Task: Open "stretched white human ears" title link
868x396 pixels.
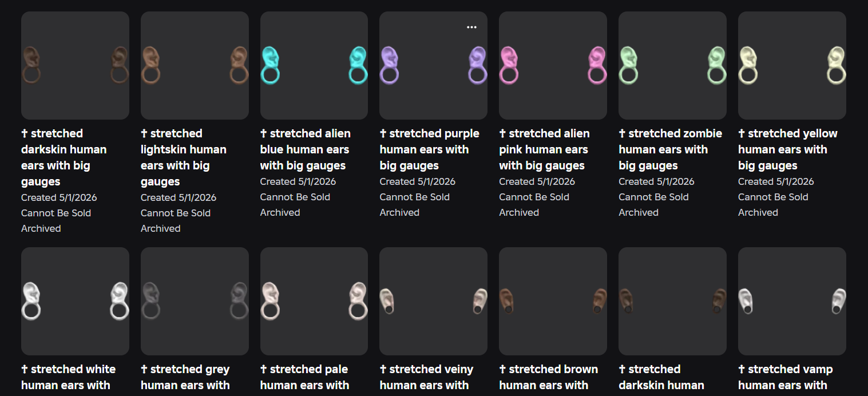Action: point(69,377)
